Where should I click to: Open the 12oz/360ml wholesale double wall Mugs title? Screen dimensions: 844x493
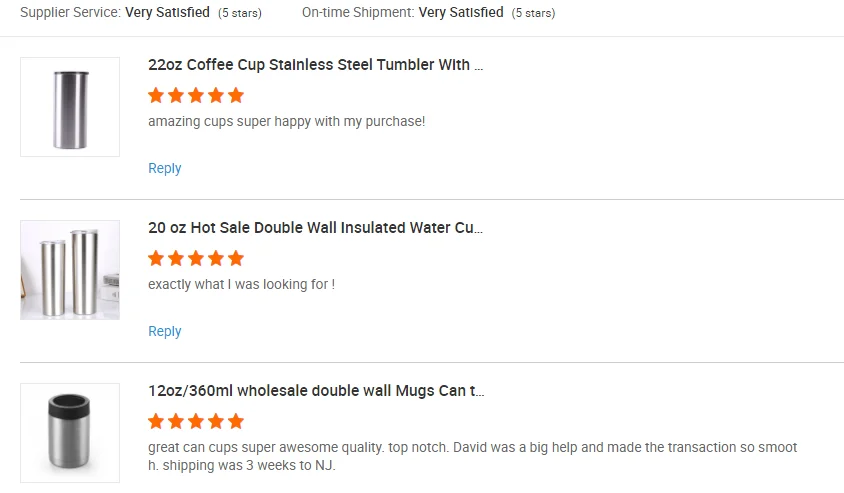pyautogui.click(x=316, y=391)
